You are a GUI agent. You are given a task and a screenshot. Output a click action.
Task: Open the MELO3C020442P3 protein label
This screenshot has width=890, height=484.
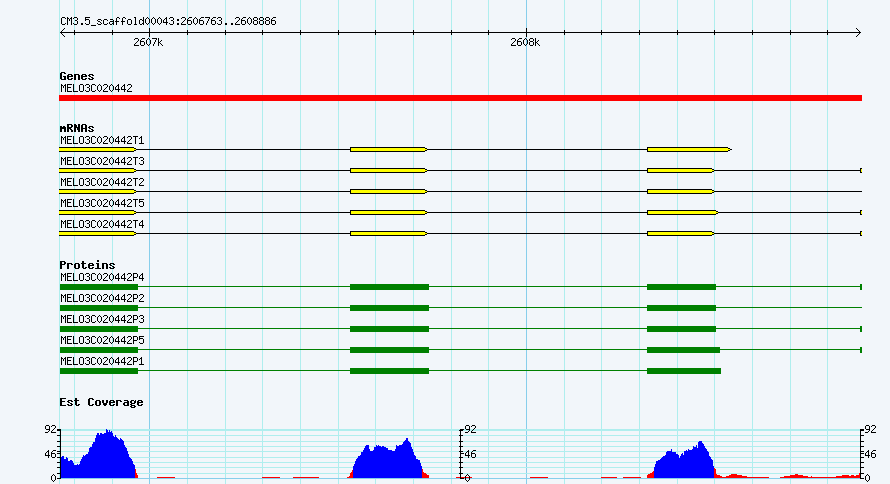(102, 320)
